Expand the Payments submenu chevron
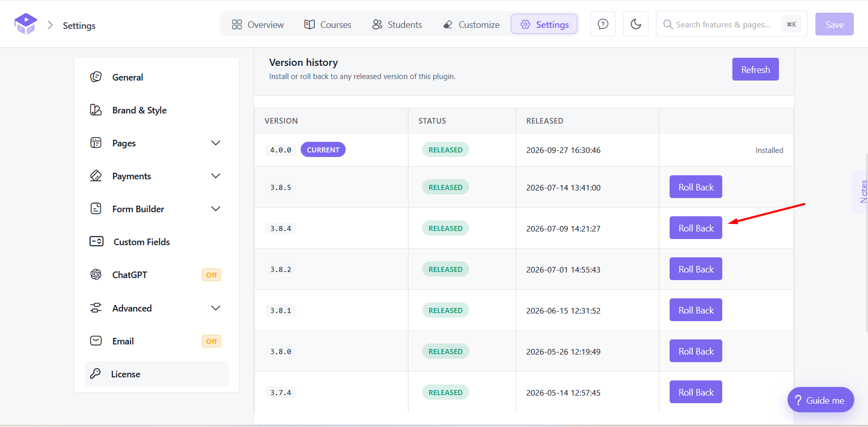Screen dimensions: 868x427 tap(216, 176)
